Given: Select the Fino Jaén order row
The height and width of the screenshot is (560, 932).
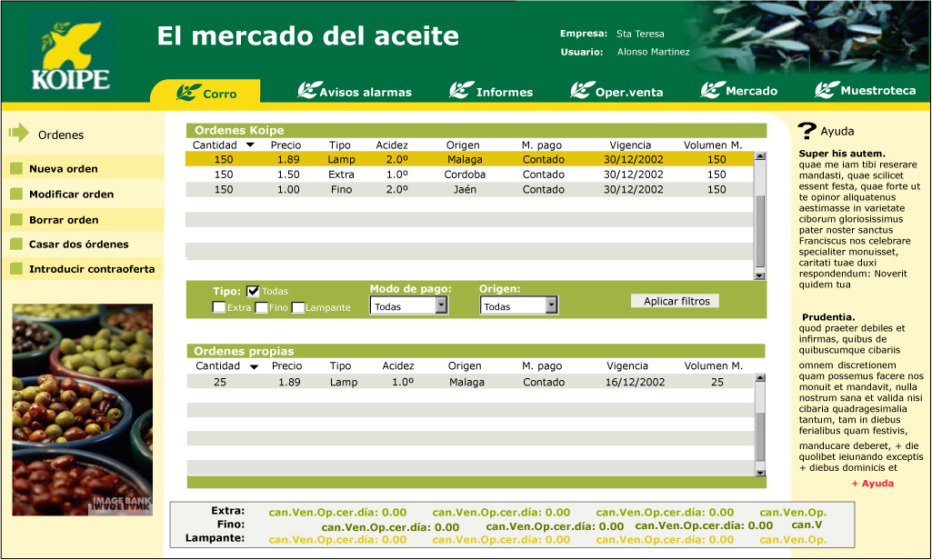Looking at the screenshot, I should point(469,189).
